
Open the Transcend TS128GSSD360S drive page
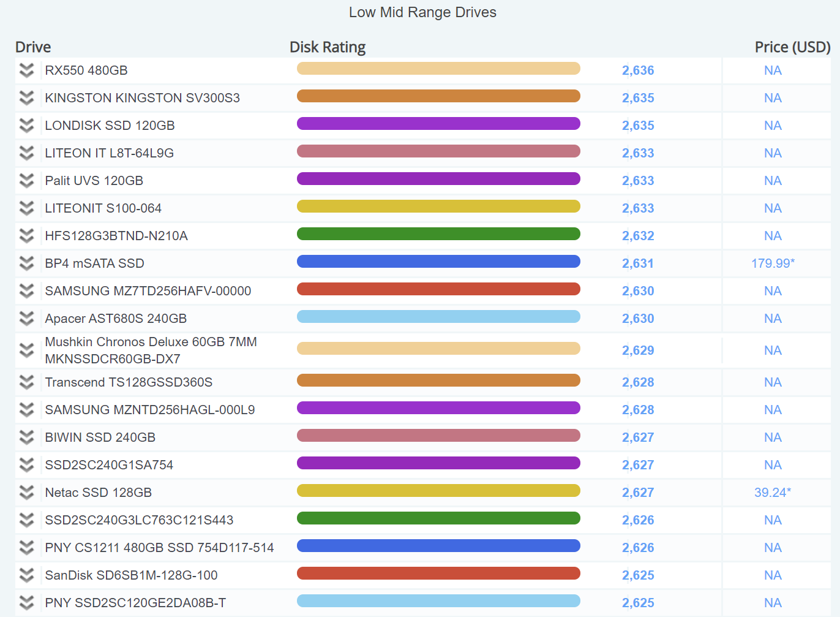pyautogui.click(x=129, y=382)
